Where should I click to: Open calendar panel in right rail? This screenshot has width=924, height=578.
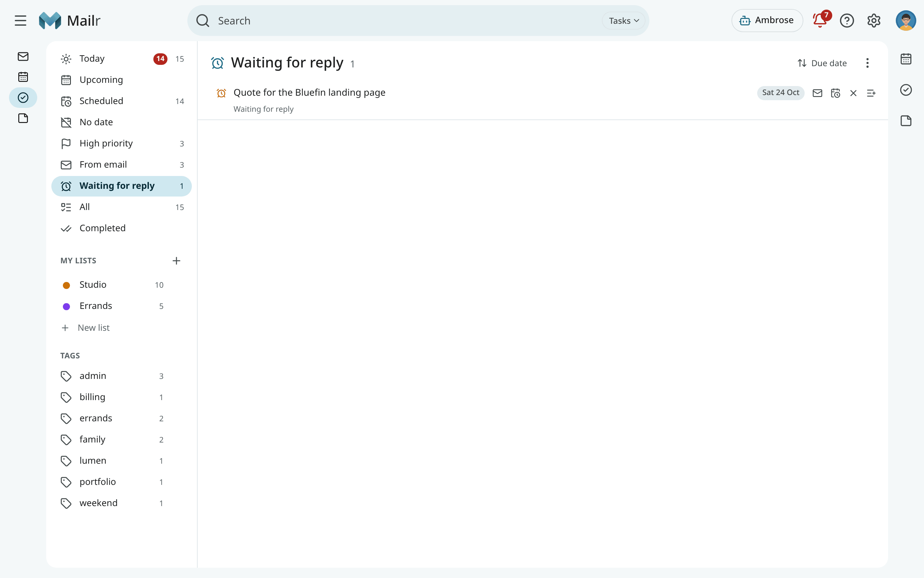click(906, 59)
